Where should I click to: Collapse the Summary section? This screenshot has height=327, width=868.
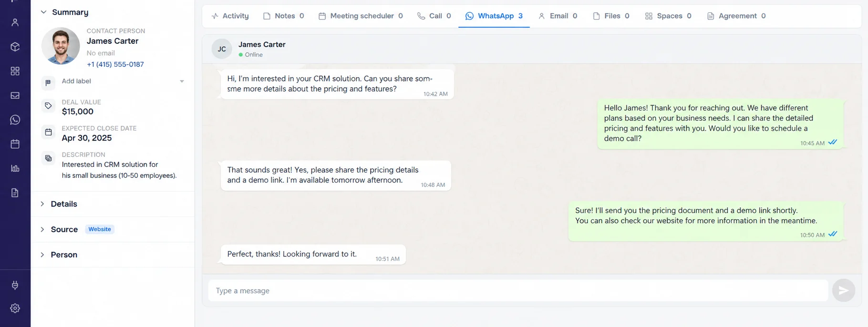click(x=43, y=12)
